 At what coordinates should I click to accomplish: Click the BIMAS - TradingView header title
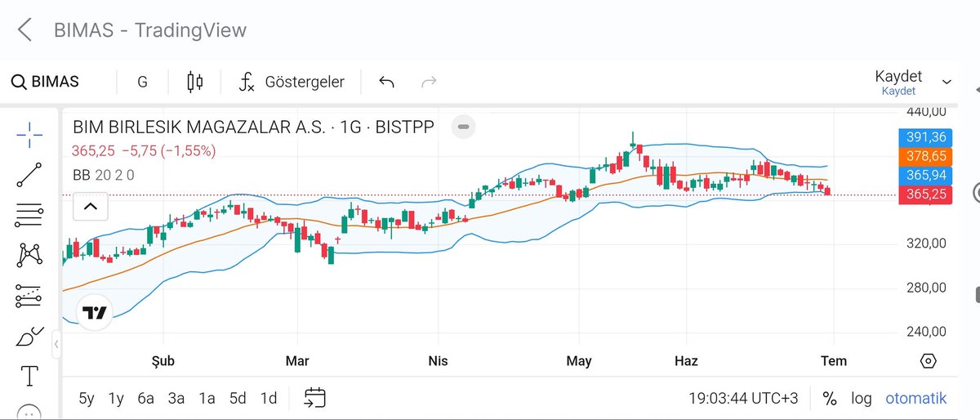coord(150,30)
